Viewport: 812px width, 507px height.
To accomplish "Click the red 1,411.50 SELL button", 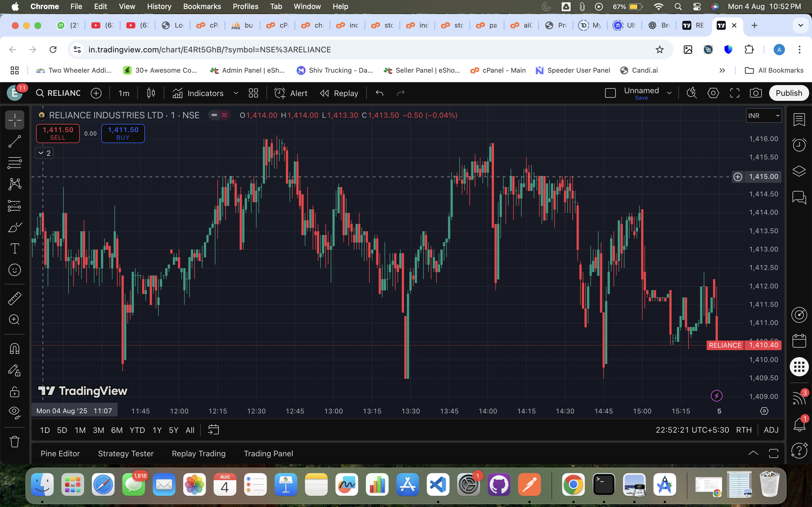I will pyautogui.click(x=58, y=134).
